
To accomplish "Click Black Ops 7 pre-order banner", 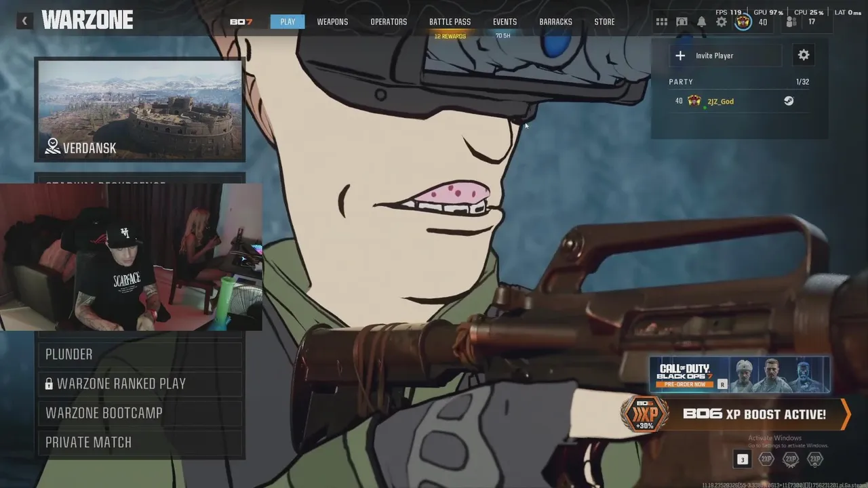I will [x=740, y=375].
